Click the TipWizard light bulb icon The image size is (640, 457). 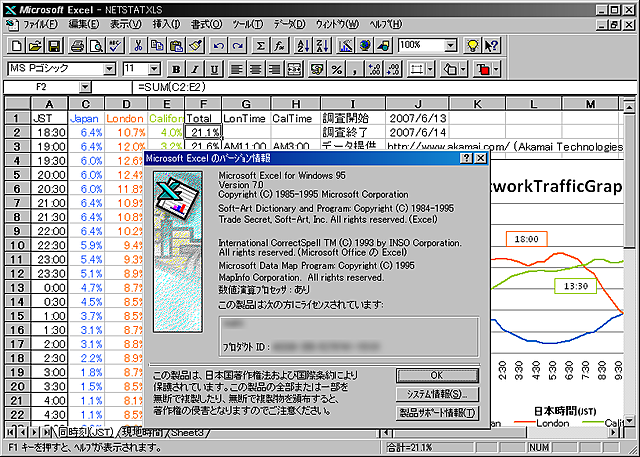[x=472, y=46]
